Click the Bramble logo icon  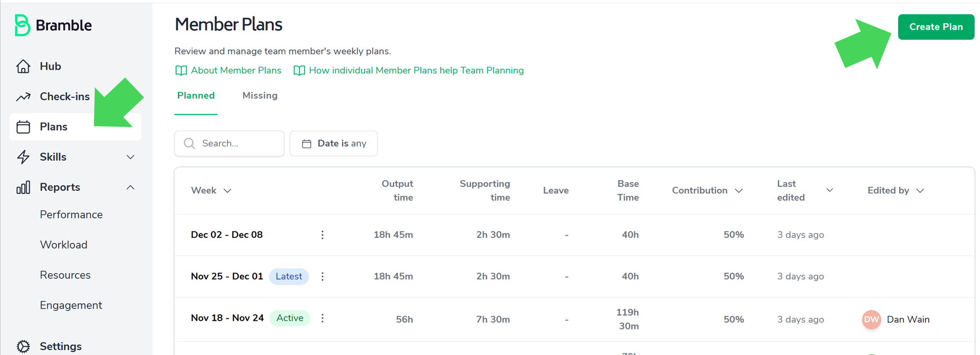(22, 25)
